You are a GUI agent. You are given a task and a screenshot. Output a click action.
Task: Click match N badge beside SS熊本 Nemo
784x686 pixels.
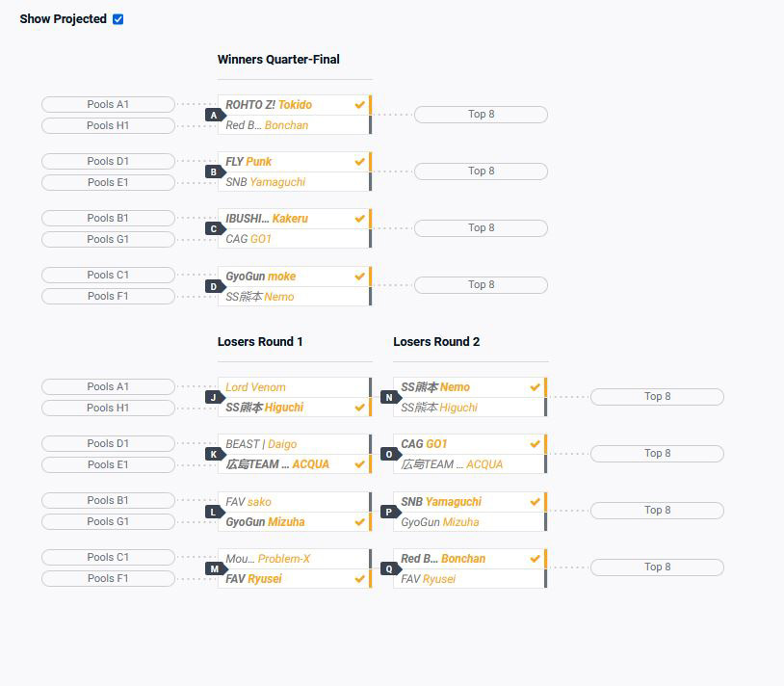coord(388,397)
